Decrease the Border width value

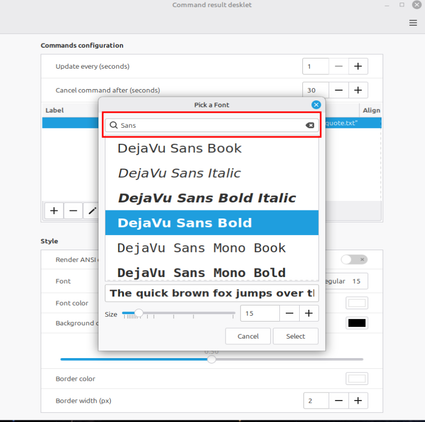click(339, 400)
